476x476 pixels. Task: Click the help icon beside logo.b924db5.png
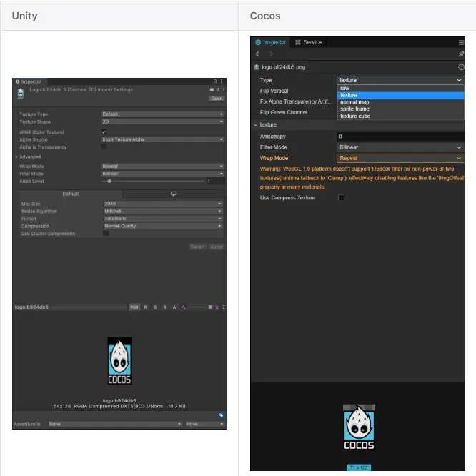coord(461,67)
